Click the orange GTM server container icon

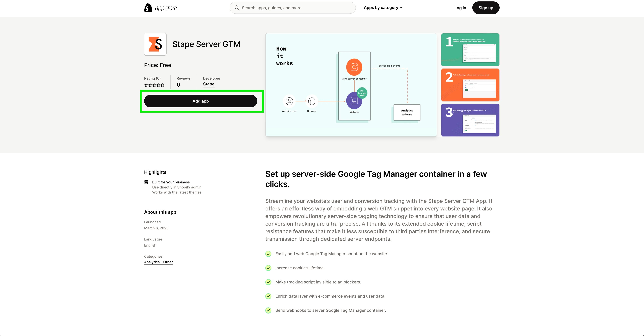tap(354, 67)
